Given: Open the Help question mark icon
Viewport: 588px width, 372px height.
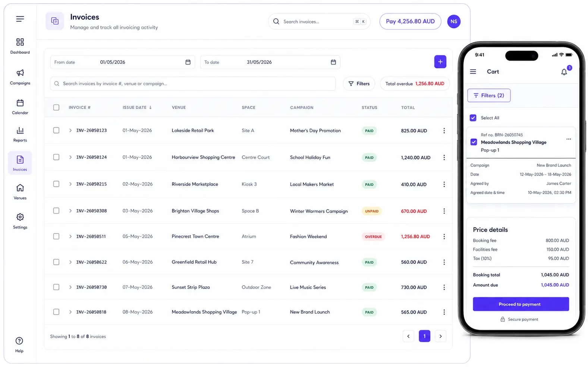Looking at the screenshot, I should (x=19, y=341).
